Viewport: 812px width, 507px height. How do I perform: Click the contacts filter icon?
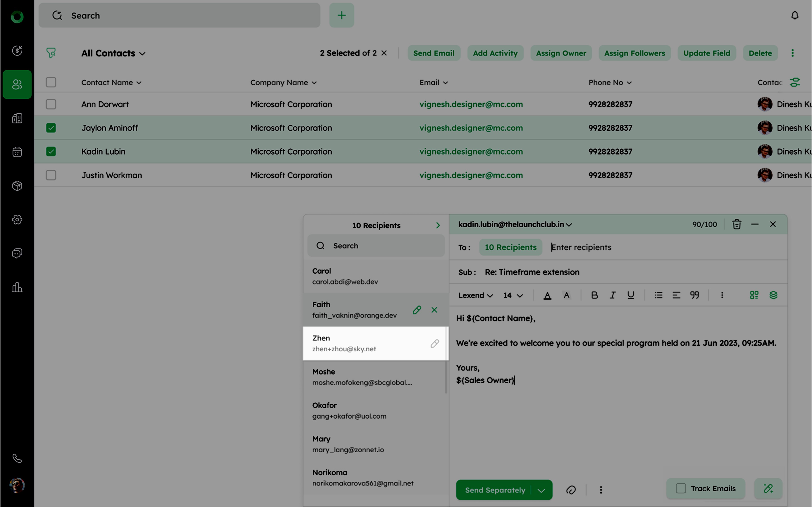pyautogui.click(x=51, y=53)
